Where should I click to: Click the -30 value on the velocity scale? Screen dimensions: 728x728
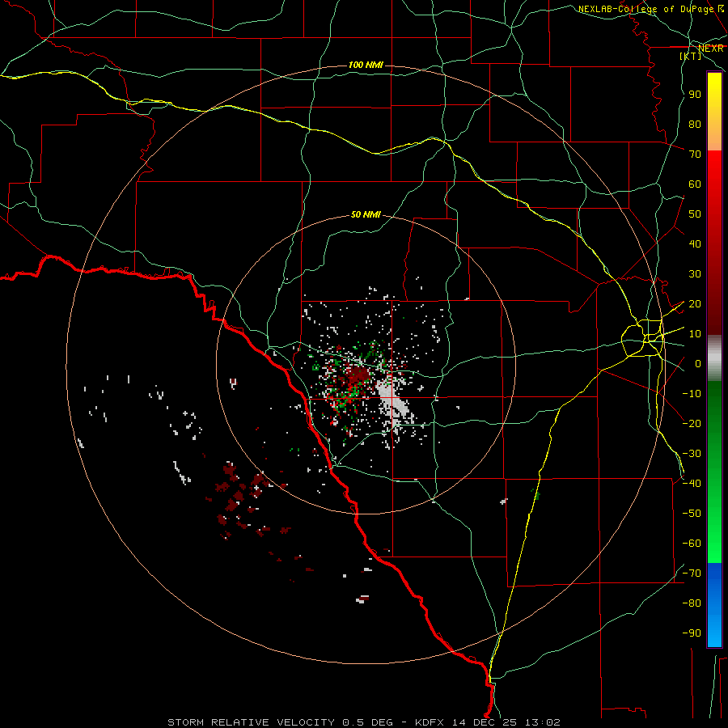(x=692, y=454)
